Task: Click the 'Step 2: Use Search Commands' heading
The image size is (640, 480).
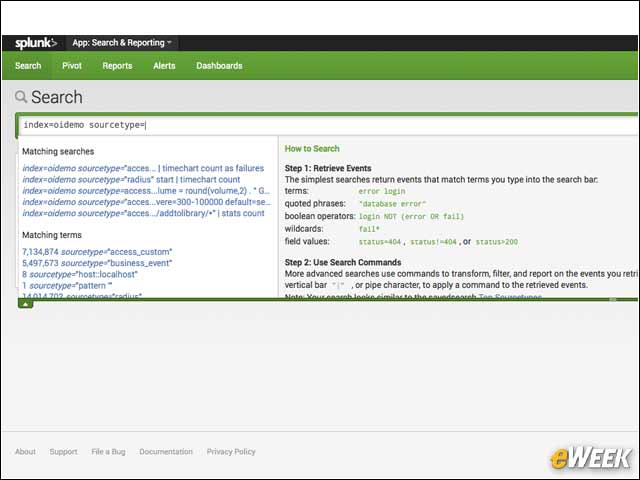Action: tap(343, 262)
